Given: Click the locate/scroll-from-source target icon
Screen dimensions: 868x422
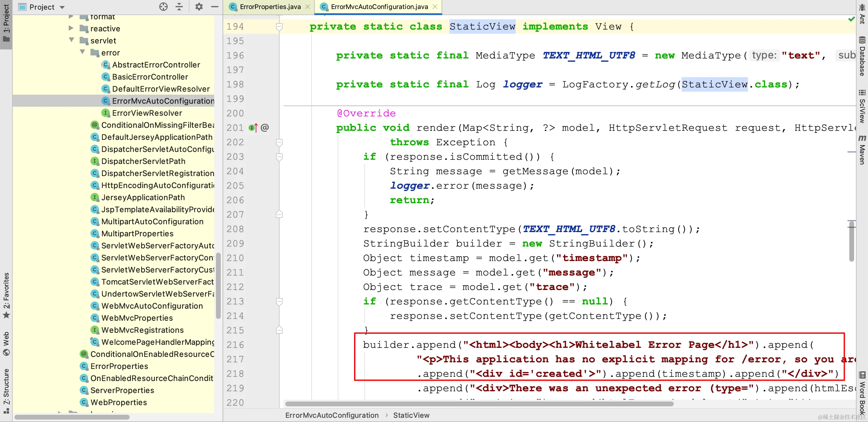Looking at the screenshot, I should (x=163, y=7).
